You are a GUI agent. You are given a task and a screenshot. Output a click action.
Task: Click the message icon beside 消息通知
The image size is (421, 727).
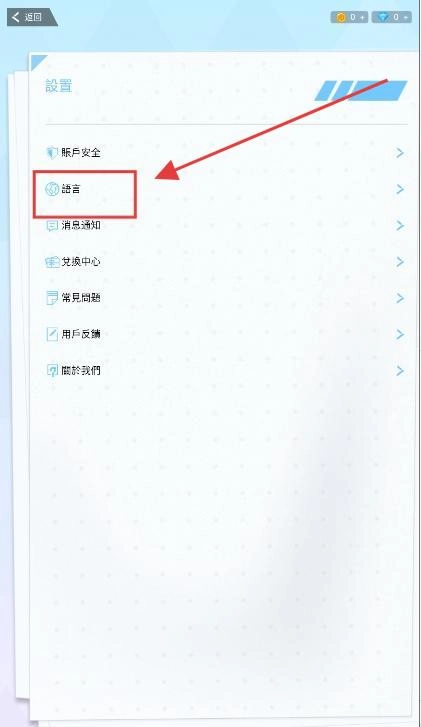point(52,225)
